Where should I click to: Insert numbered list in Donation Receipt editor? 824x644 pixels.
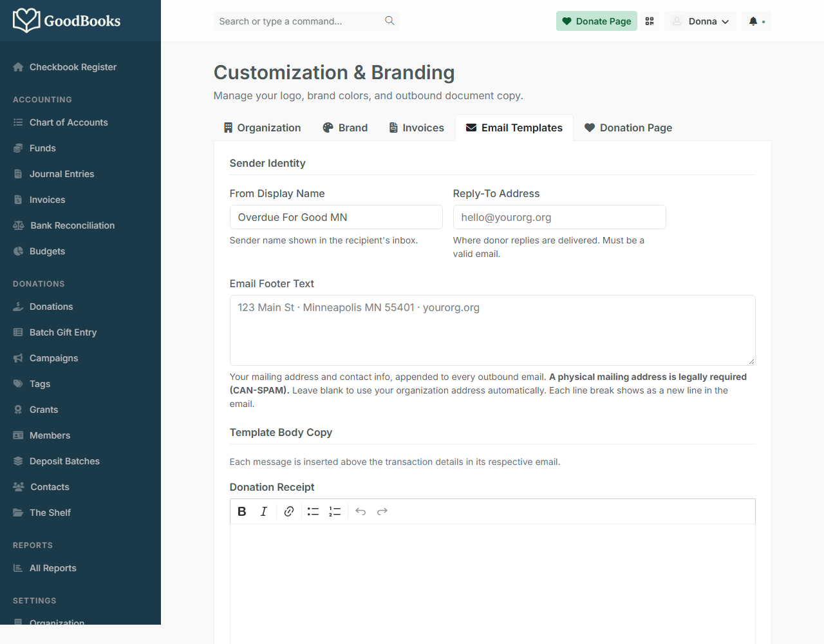pos(335,511)
